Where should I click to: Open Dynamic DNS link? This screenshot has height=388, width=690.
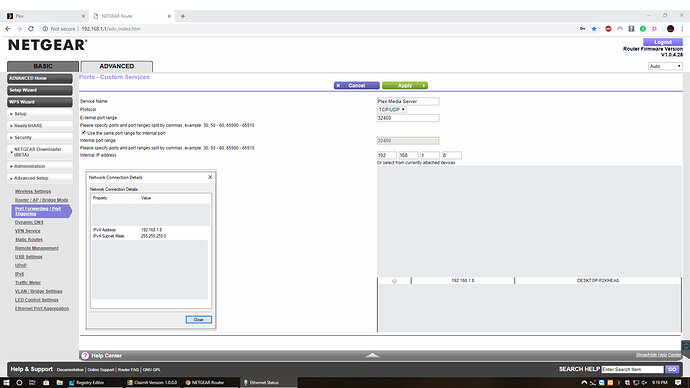click(29, 222)
